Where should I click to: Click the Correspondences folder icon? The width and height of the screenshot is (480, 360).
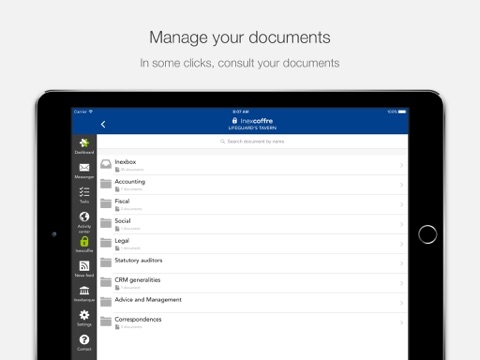pos(106,321)
